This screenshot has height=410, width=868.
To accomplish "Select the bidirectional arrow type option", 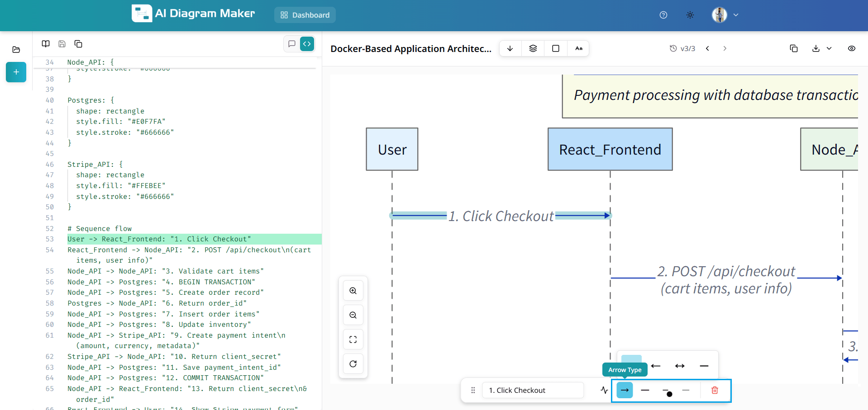I will [680, 366].
